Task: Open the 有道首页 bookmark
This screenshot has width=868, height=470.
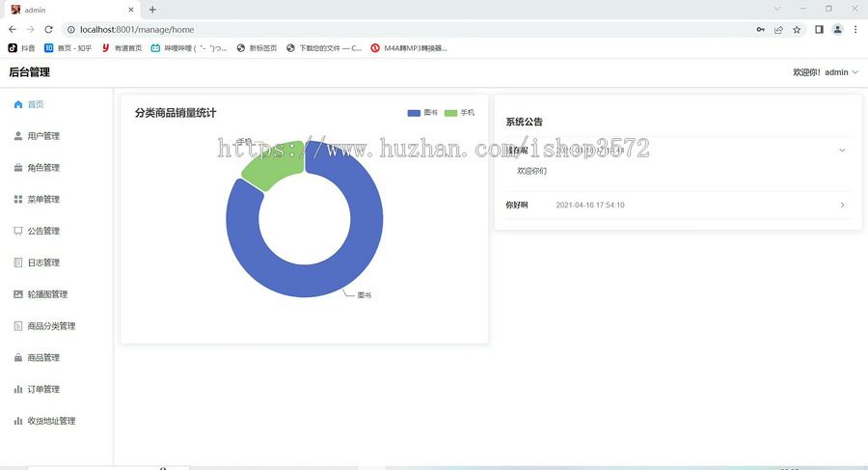Action: pos(122,48)
